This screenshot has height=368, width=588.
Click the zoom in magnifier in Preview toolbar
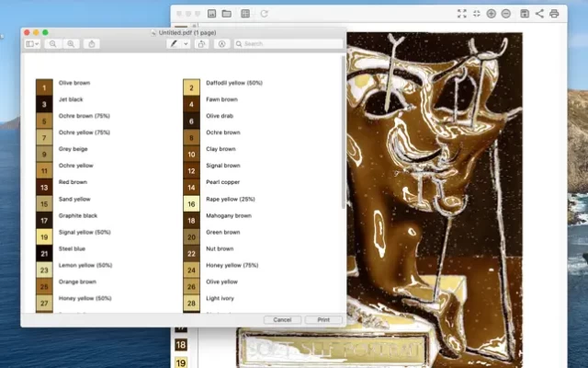tap(72, 43)
